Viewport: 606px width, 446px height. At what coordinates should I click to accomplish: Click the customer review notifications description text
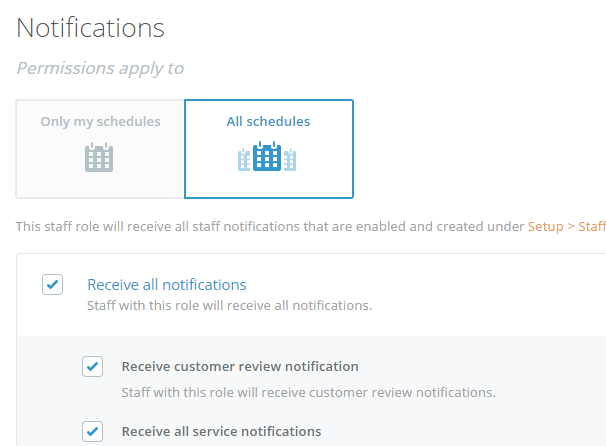tap(308, 393)
